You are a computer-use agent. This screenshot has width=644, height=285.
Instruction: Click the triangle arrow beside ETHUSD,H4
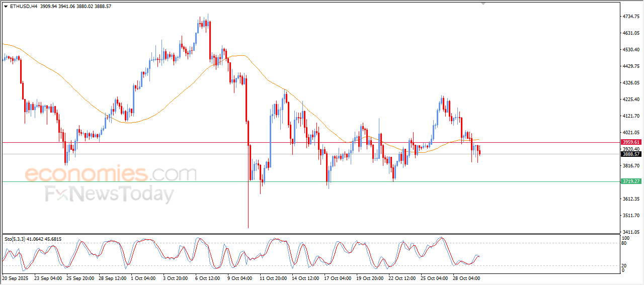tap(6, 7)
